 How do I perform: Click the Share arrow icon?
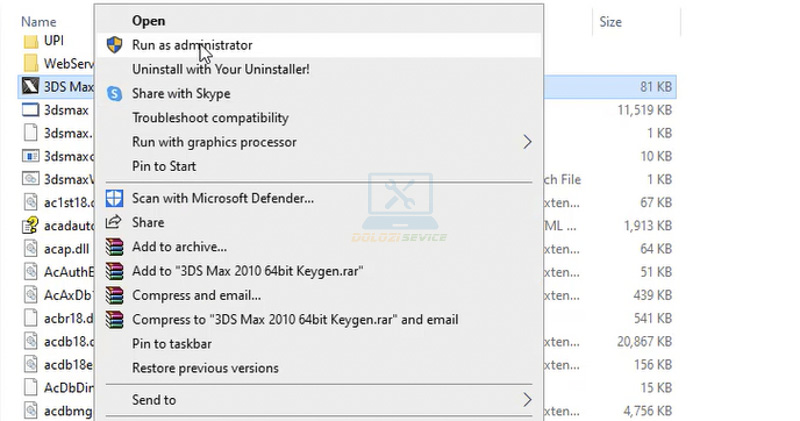[x=113, y=222]
